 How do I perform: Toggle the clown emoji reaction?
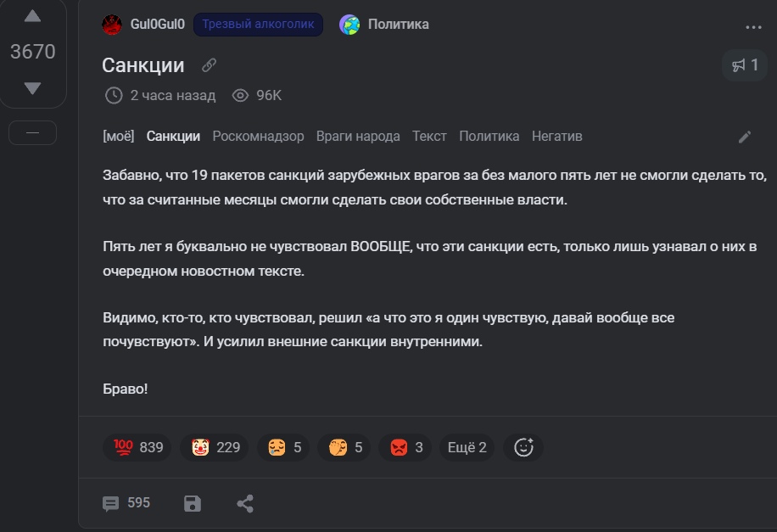click(x=215, y=448)
